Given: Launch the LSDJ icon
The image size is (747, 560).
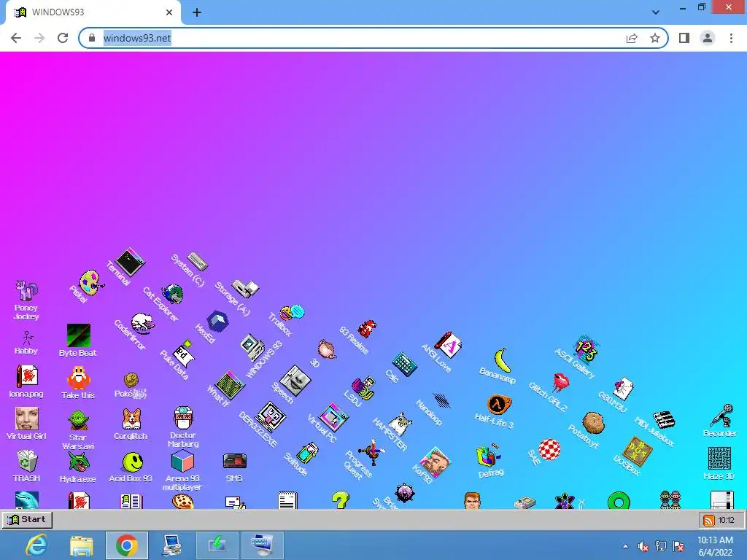Looking at the screenshot, I should click(x=364, y=388).
